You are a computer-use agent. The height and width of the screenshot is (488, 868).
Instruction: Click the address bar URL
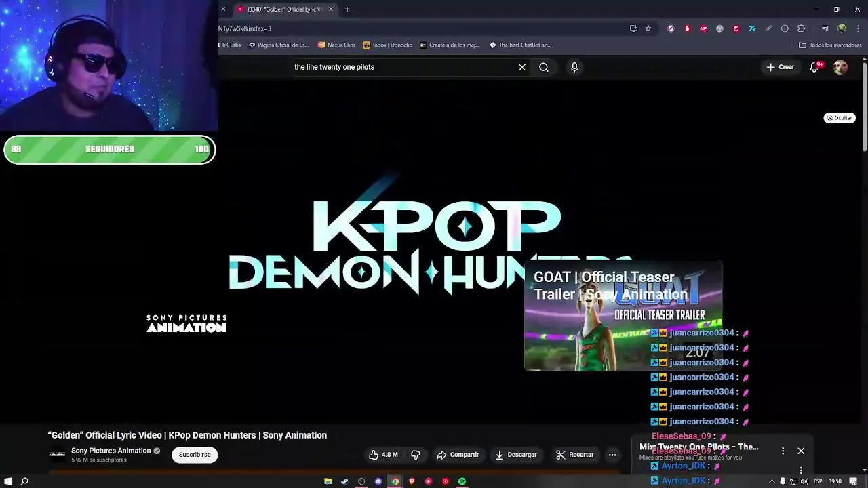coord(245,28)
